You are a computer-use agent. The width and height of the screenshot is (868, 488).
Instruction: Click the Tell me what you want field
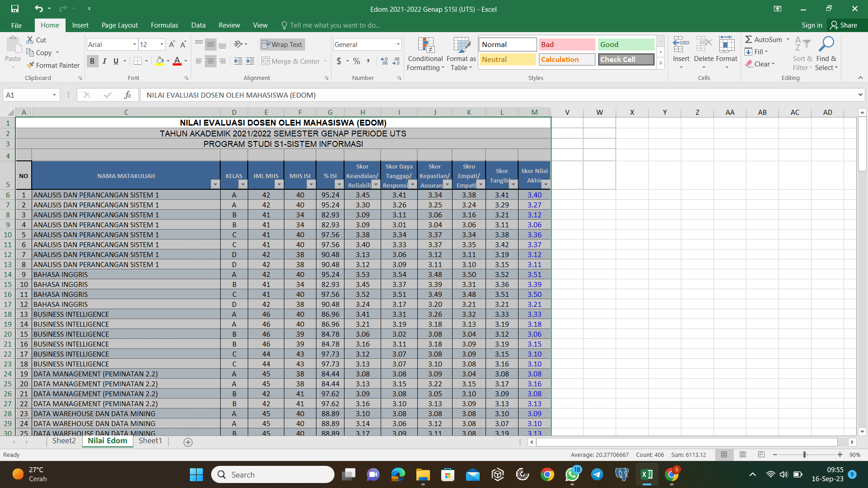pyautogui.click(x=335, y=25)
